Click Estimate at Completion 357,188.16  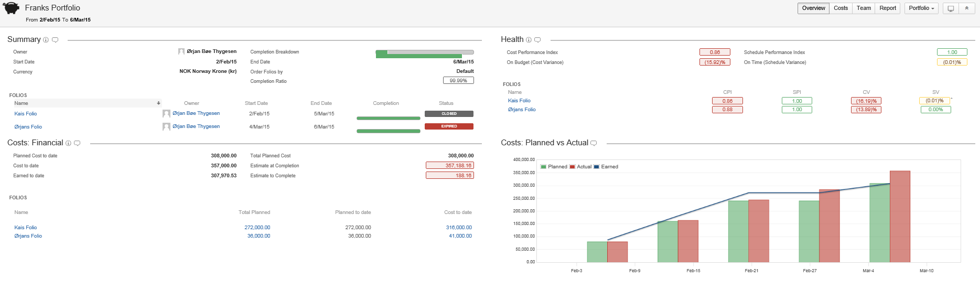click(x=450, y=166)
